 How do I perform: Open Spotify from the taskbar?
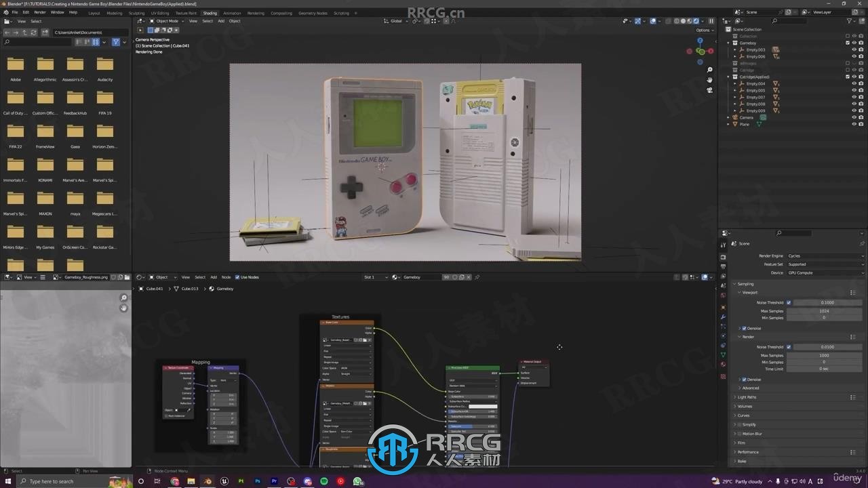click(x=324, y=481)
